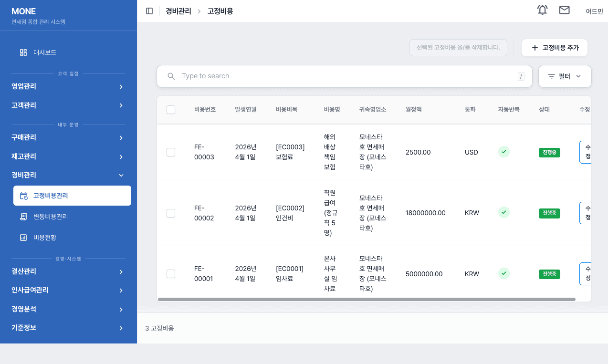Open the mail envelope icon
This screenshot has height=364, width=608.
point(565,10)
